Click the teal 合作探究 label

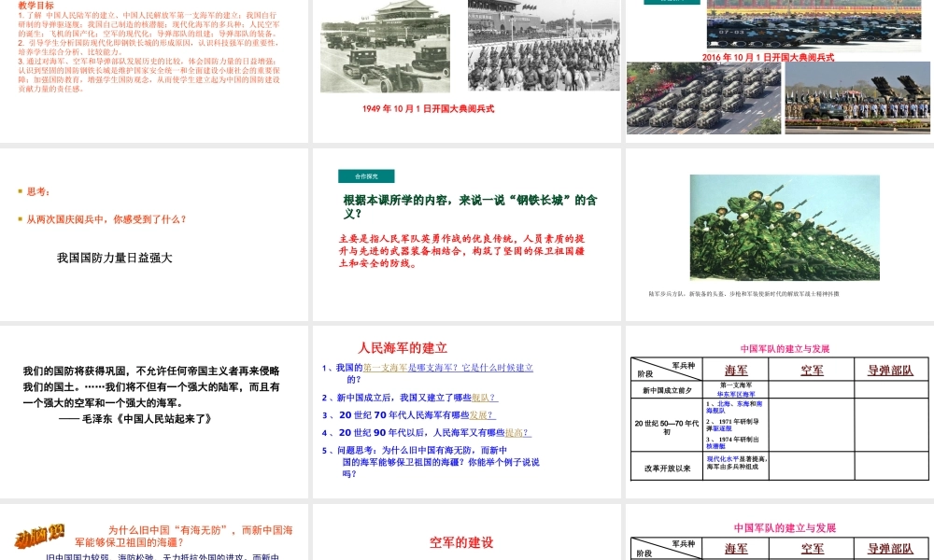pyautogui.click(x=366, y=176)
